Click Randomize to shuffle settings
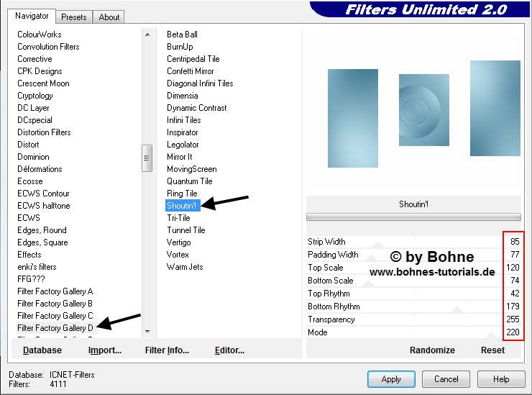The width and height of the screenshot is (532, 395). point(432,350)
